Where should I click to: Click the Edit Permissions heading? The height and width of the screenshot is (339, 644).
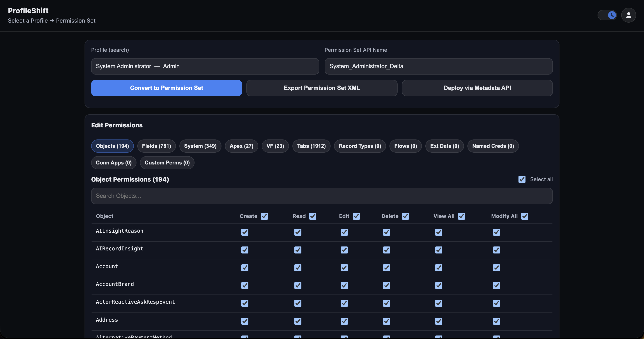point(117,125)
